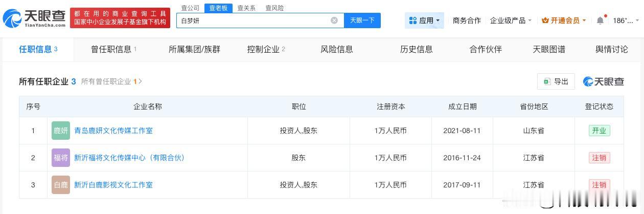Click the 省份地区 column header
644x214 pixels.
pyautogui.click(x=534, y=106)
